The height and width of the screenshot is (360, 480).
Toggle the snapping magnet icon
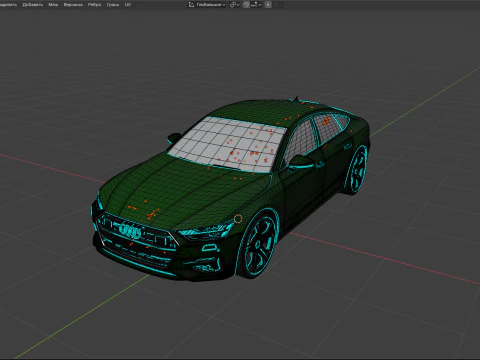[x=246, y=5]
